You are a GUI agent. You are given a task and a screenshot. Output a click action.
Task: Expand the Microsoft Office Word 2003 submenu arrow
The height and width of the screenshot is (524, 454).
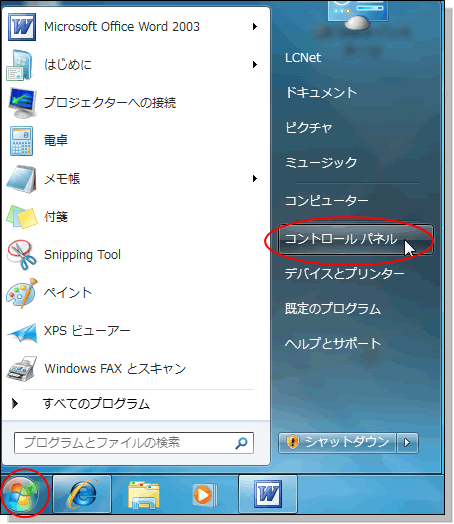pyautogui.click(x=255, y=26)
